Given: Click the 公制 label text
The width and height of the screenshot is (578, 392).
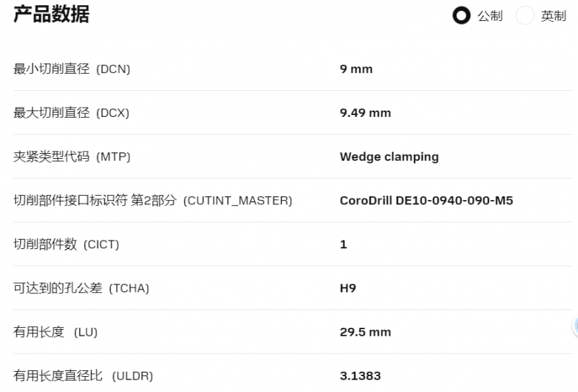Looking at the screenshot, I should click(x=490, y=16).
